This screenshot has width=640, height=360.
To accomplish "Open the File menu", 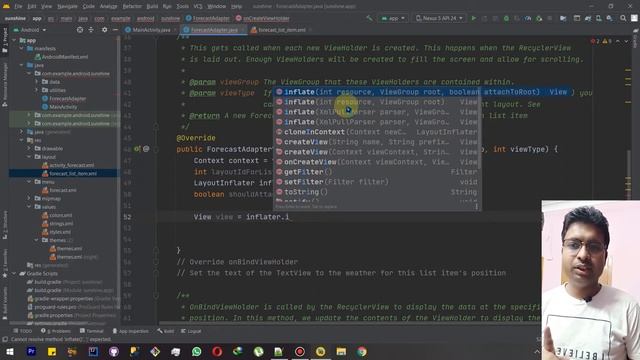I will coord(18,6).
